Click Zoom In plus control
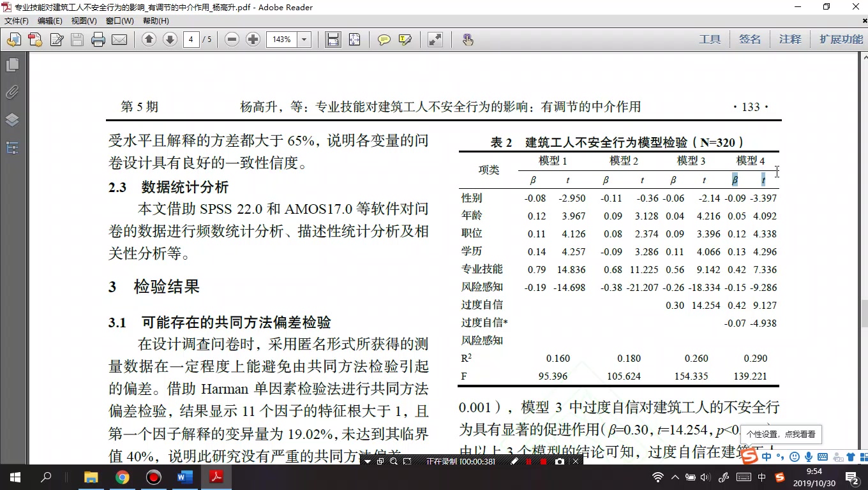This screenshot has width=868, height=490. click(253, 39)
